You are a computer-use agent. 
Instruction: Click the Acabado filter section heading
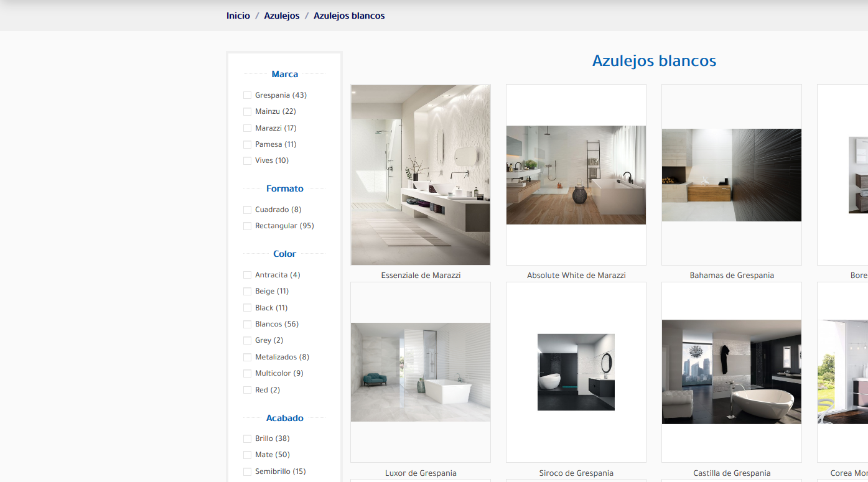[x=285, y=418]
